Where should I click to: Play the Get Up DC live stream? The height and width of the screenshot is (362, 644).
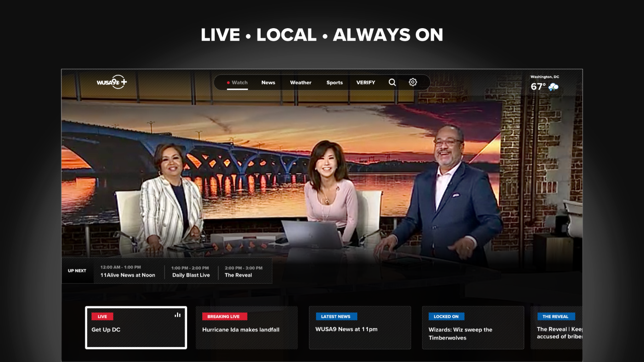(x=135, y=327)
